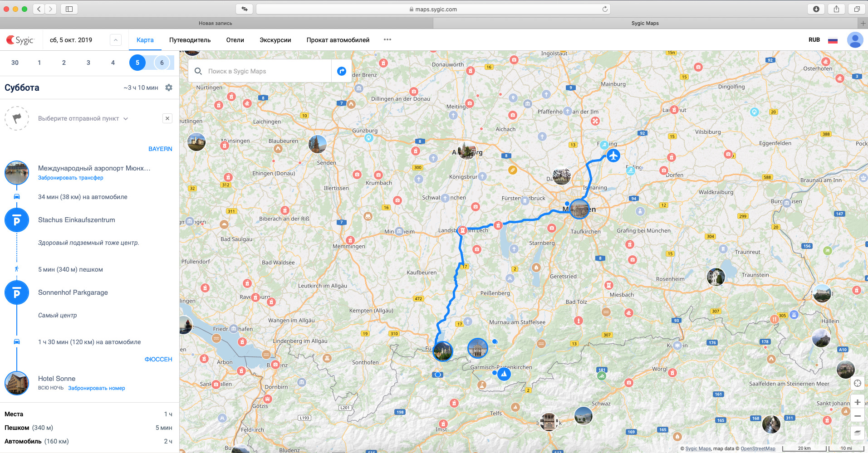This screenshot has height=453, width=868.
Task: Click the map zoom in plus button
Action: 858,402
